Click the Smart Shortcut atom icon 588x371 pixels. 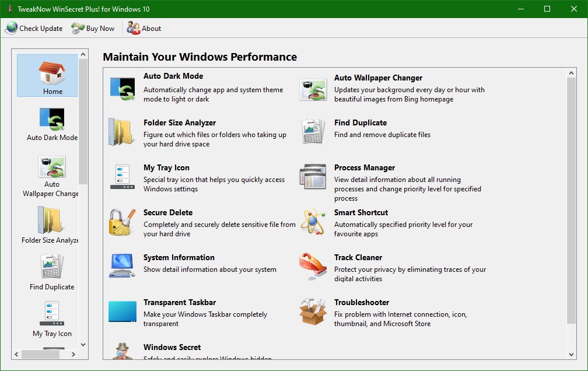point(313,222)
